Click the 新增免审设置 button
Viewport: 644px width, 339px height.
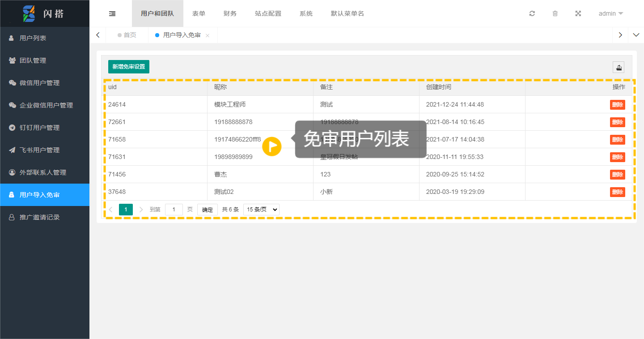coord(129,67)
